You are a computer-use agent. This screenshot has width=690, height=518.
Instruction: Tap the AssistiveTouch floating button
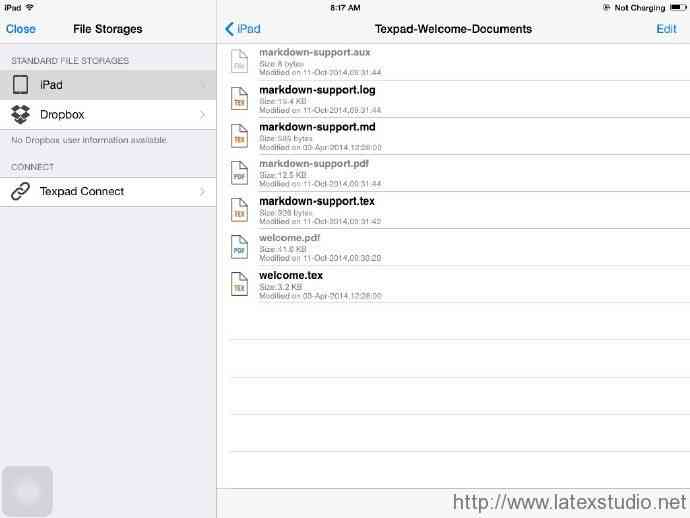click(x=27, y=491)
